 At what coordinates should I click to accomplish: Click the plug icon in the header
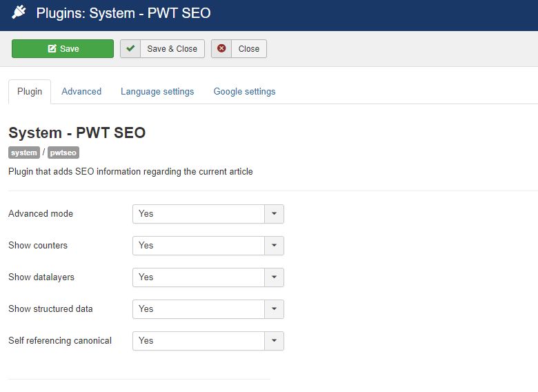(19, 12)
